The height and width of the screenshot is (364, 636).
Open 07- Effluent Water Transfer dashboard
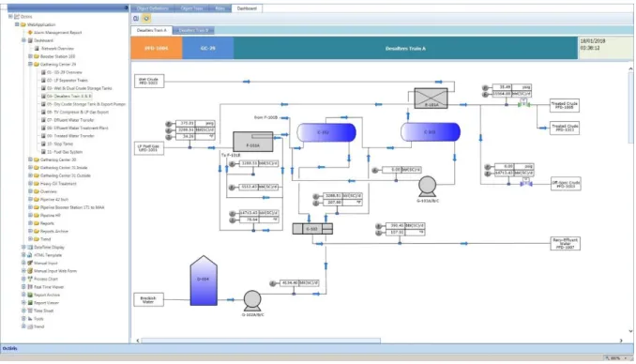70,120
